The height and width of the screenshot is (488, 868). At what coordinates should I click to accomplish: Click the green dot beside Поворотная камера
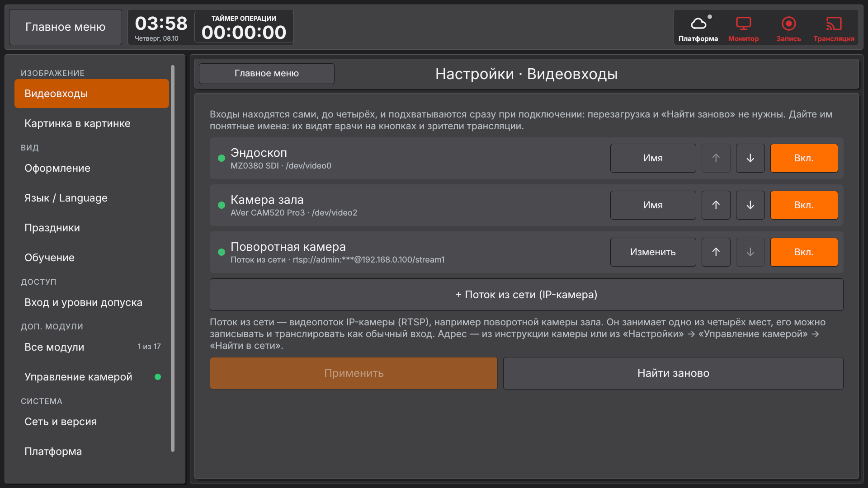click(x=222, y=252)
